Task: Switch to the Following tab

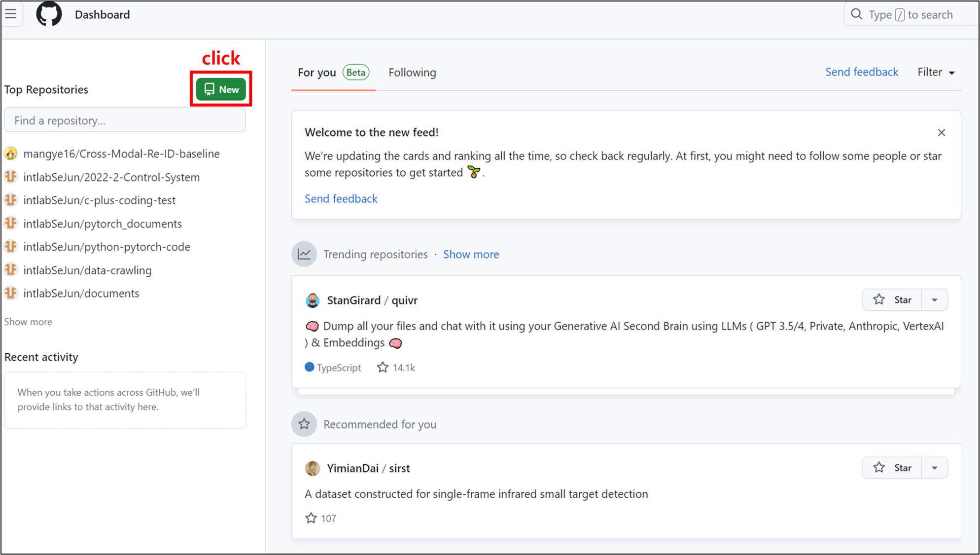Action: [412, 73]
